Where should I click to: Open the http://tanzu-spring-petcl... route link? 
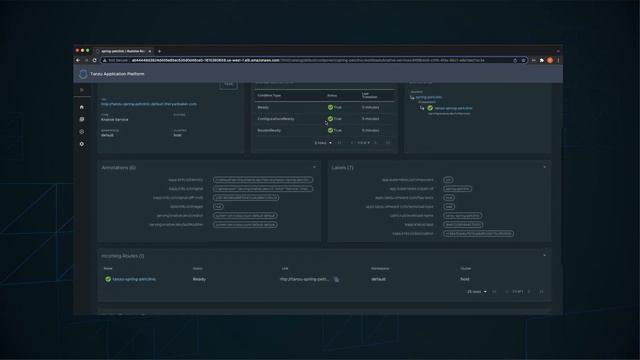(x=304, y=279)
